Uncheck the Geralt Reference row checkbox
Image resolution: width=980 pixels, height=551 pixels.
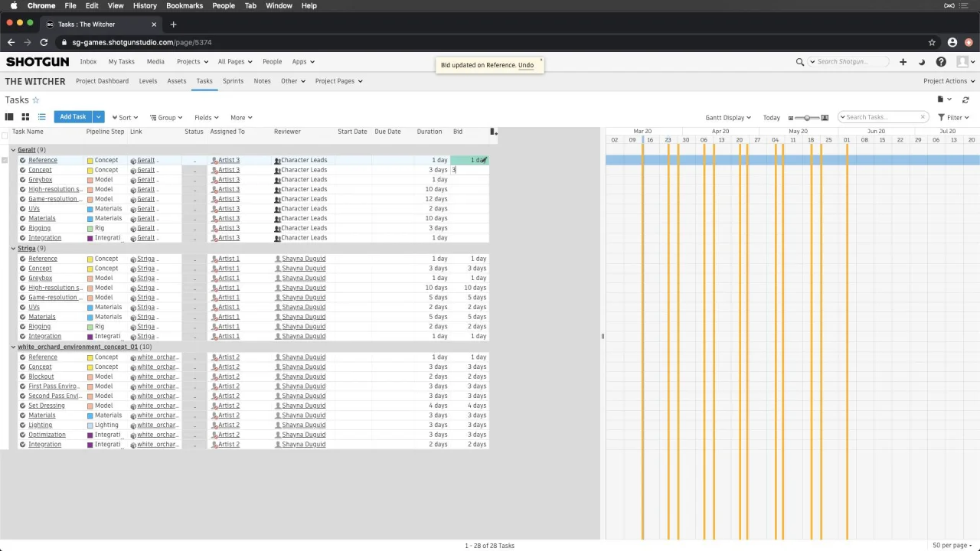[x=5, y=160]
